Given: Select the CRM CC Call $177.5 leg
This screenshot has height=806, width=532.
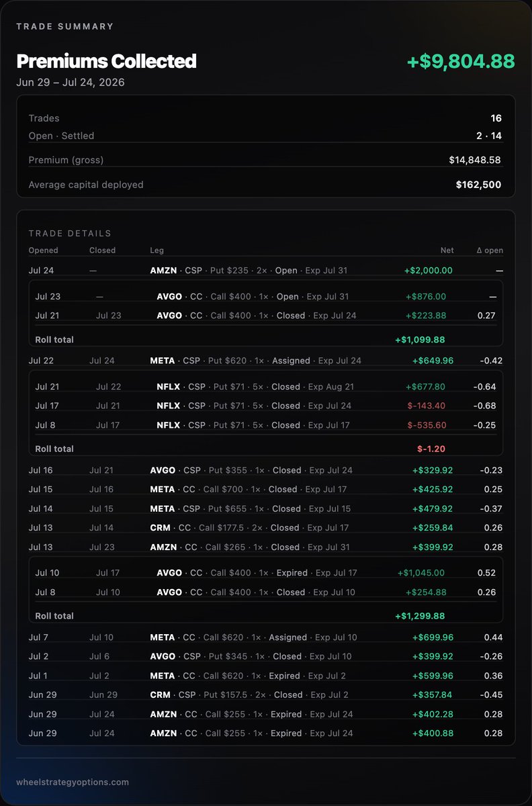Looking at the screenshot, I should 250,528.
